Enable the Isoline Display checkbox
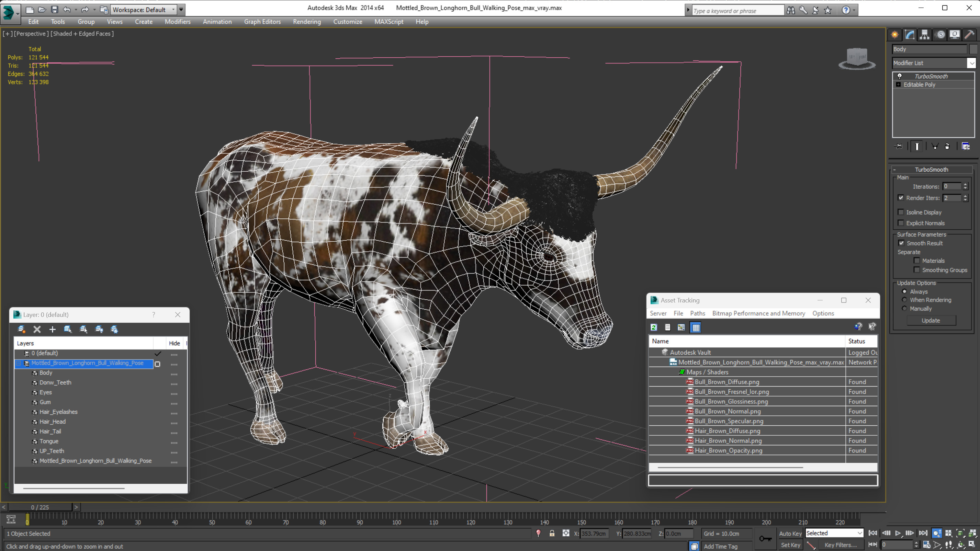Image resolution: width=980 pixels, height=551 pixels. 901,212
